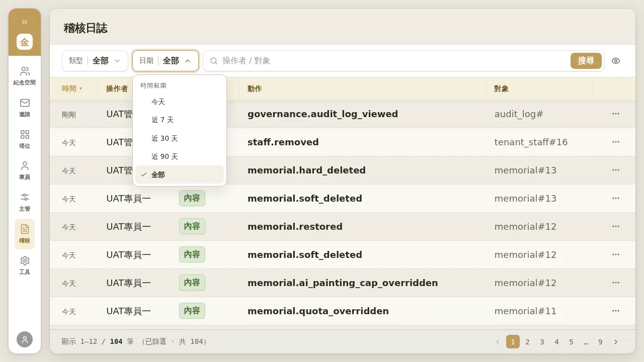Click pagination ellipsis
Image resolution: width=644 pixels, height=362 pixels.
tap(586, 342)
